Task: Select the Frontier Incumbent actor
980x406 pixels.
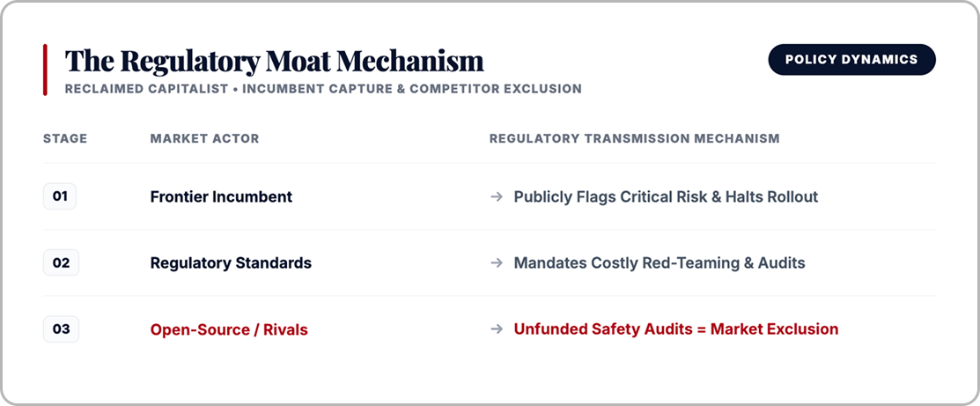Action: (221, 197)
